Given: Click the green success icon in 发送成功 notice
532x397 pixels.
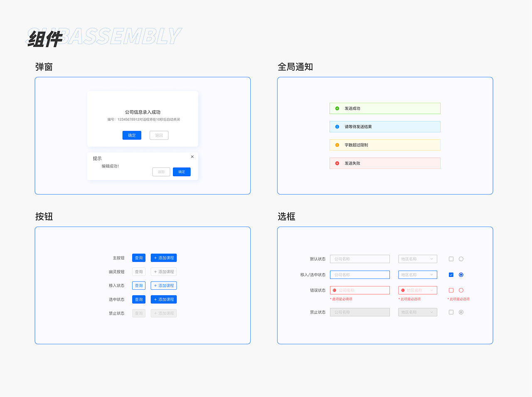Looking at the screenshot, I should coord(337,108).
